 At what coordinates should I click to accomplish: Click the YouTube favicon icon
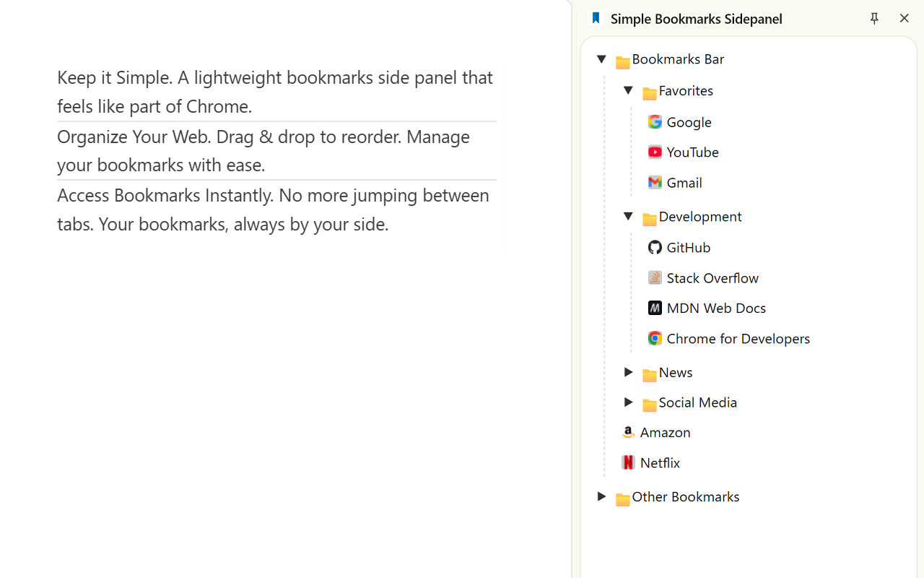[655, 152]
